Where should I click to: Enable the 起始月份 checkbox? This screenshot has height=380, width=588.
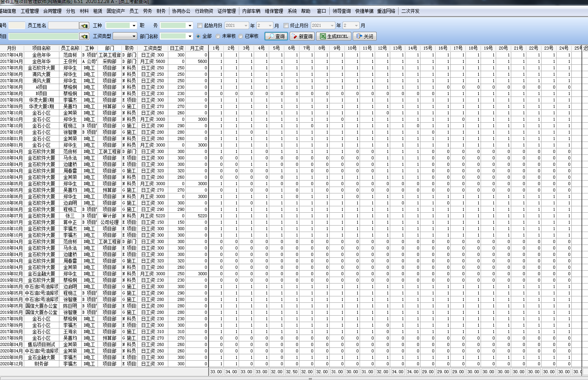click(x=200, y=26)
